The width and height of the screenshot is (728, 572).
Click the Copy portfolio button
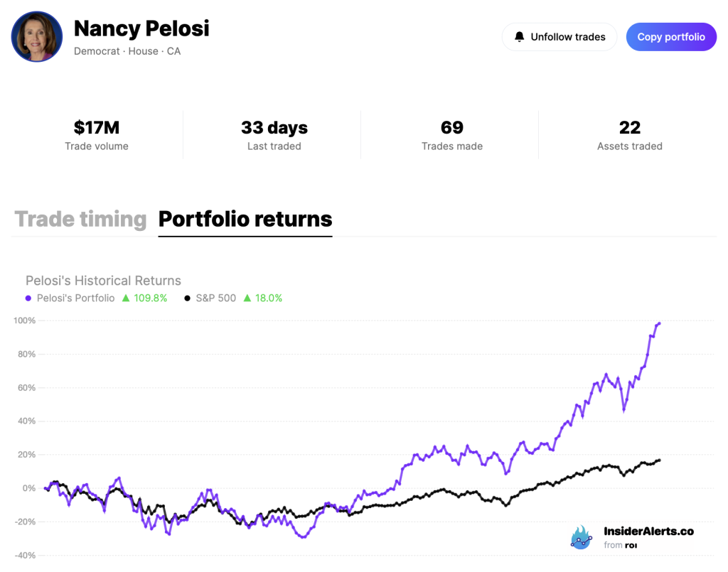click(670, 36)
